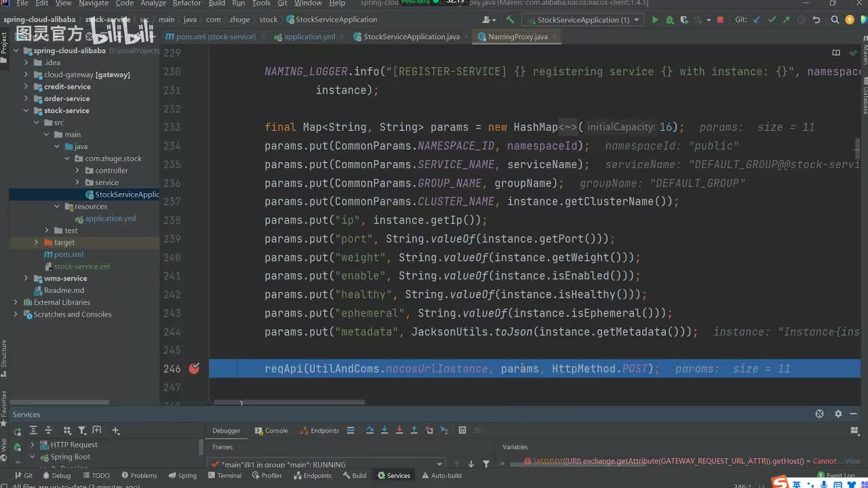This screenshot has height=488, width=868.
Task: Step out with the blue up-arrow icon
Action: 414,430
